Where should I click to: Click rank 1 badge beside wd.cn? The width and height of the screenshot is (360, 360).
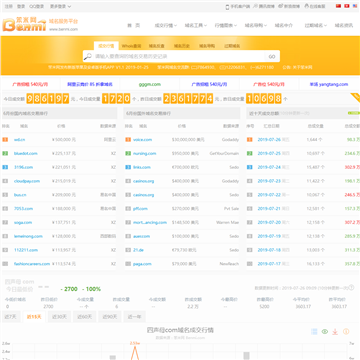click(5, 140)
